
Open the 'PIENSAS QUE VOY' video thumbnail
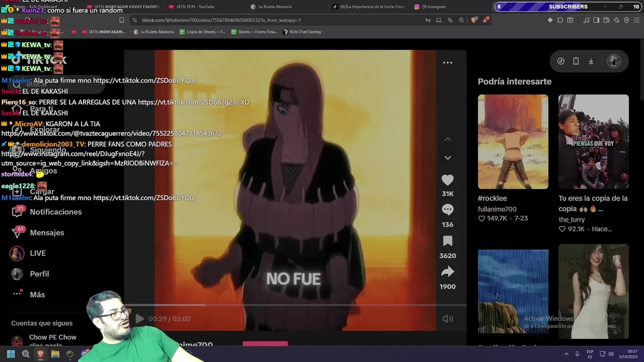click(x=593, y=142)
